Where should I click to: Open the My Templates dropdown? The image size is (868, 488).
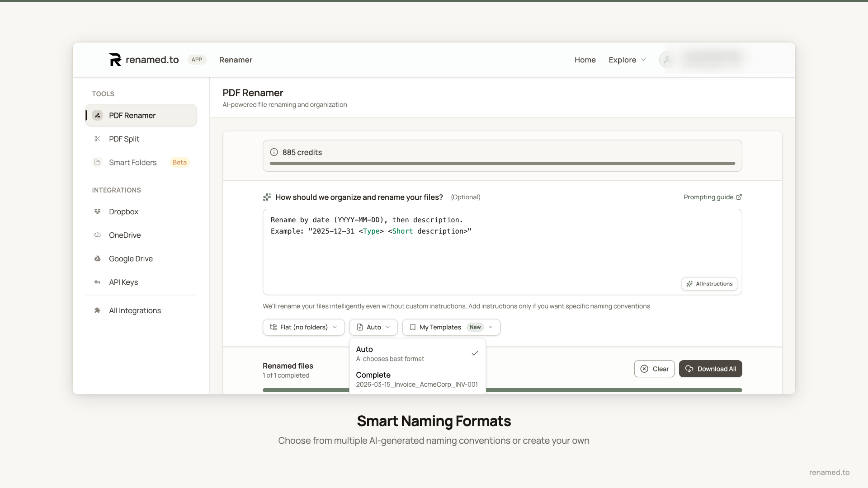click(x=451, y=327)
